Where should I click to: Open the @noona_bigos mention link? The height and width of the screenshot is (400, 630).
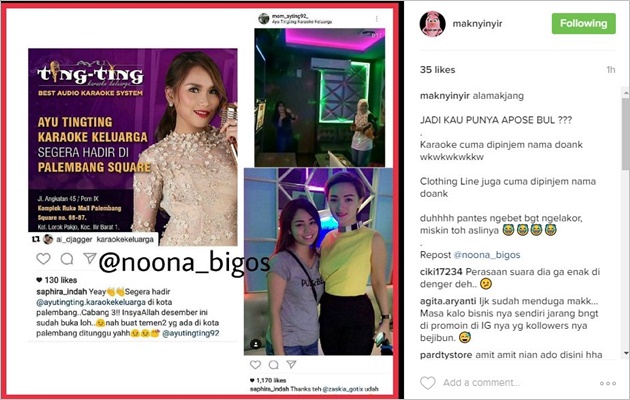pos(487,255)
